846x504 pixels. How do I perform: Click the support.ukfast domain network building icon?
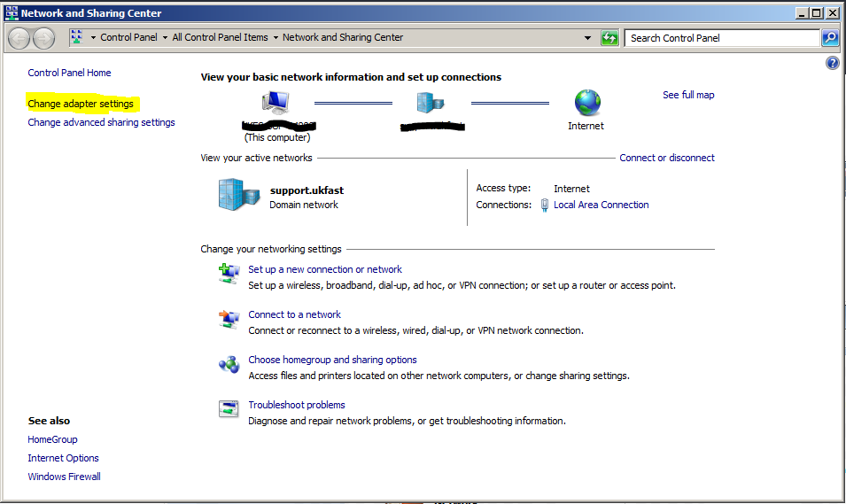(x=234, y=196)
